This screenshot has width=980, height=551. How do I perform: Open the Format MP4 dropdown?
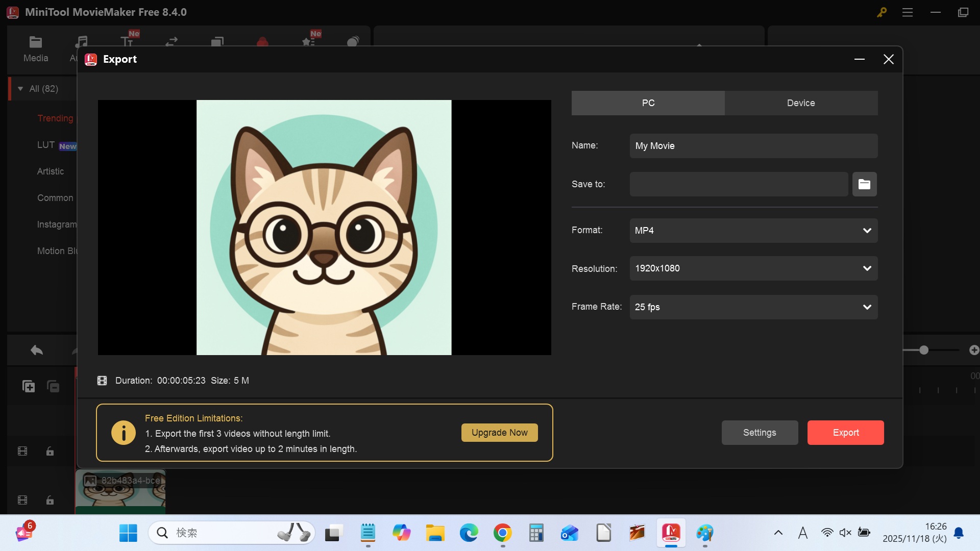pos(753,231)
